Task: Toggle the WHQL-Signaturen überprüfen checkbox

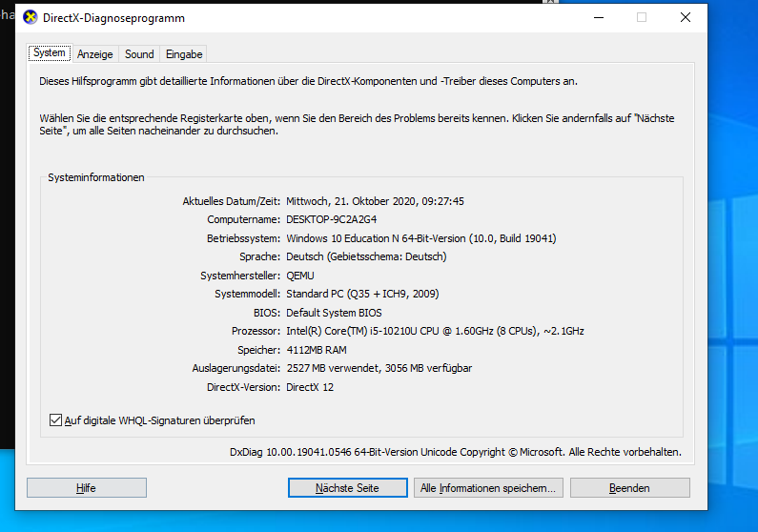Action: [55, 419]
